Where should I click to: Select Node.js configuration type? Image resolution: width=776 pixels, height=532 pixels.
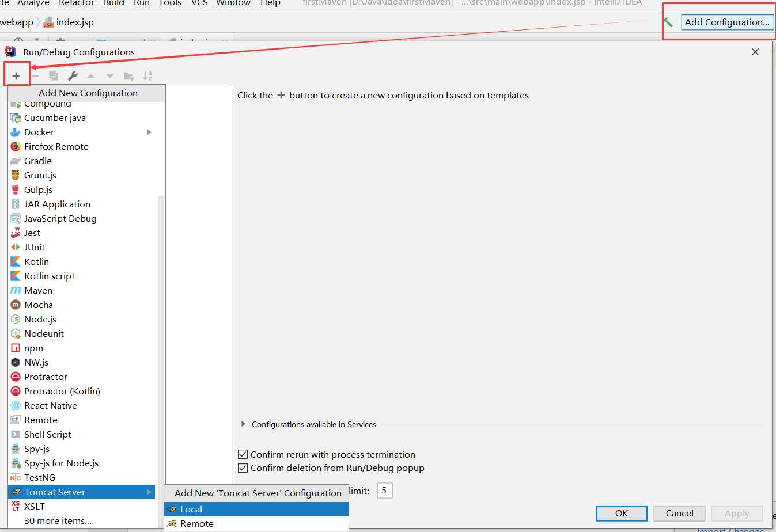click(81, 319)
